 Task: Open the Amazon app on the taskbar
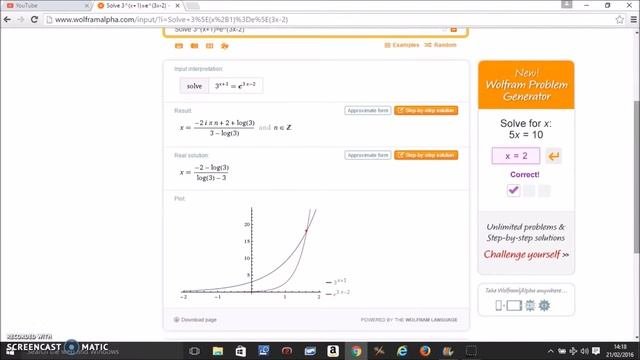tap(333, 351)
